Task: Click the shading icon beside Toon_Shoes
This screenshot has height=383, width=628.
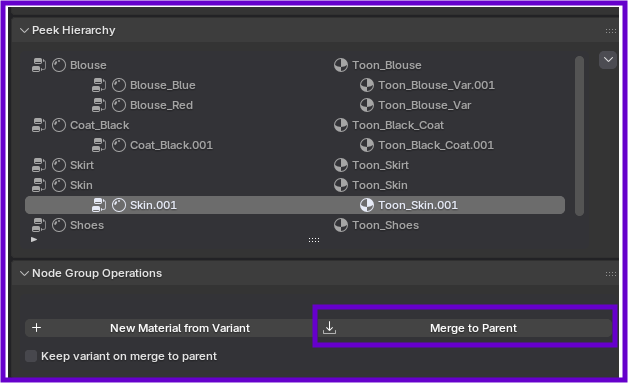Action: coord(341,225)
